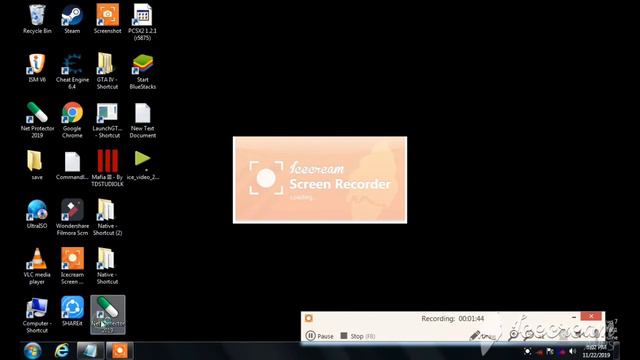This screenshot has width=640, height=360.
Task: Minimize the Icecream recording panel
Action: pyautogui.click(x=574, y=317)
